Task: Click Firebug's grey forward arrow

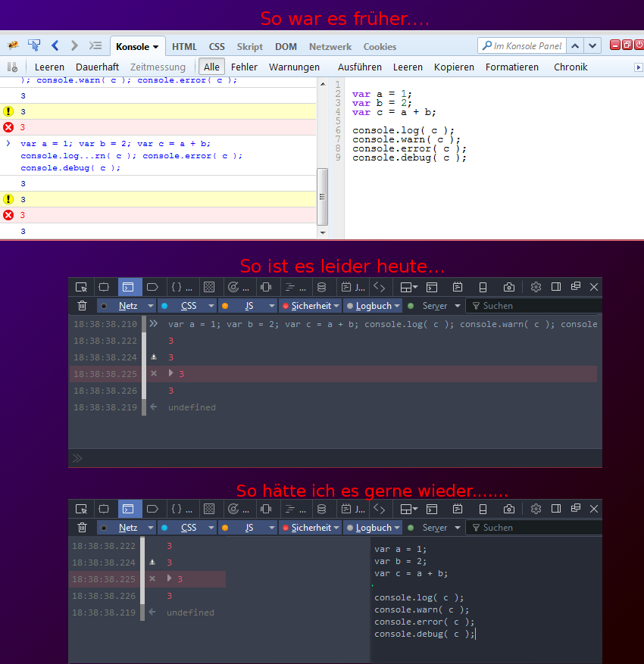Action: coord(74,46)
